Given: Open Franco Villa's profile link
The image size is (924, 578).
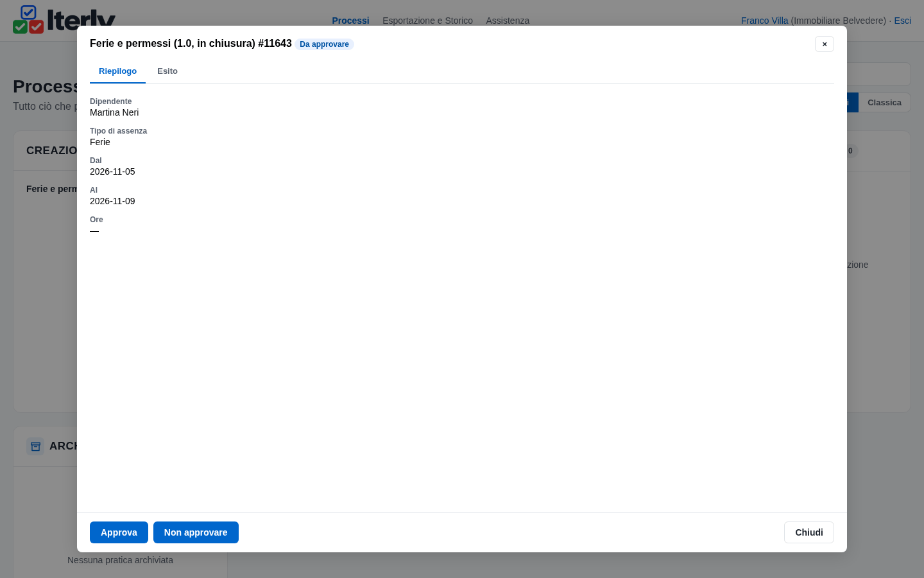Looking at the screenshot, I should (x=764, y=21).
